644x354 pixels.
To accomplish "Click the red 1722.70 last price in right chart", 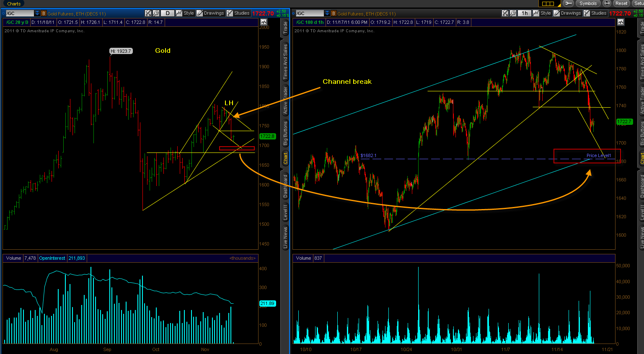I will pyautogui.click(x=620, y=13).
